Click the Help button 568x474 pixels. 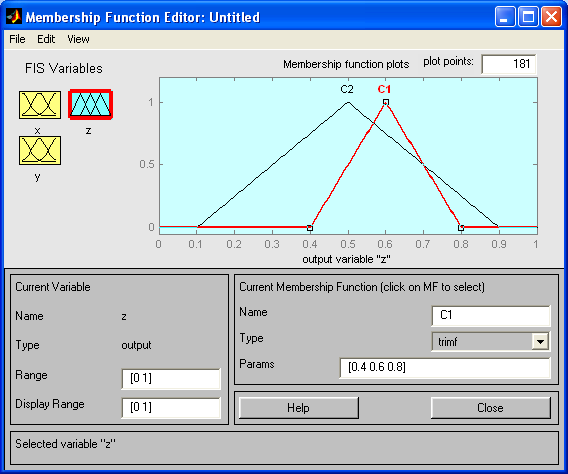298,408
